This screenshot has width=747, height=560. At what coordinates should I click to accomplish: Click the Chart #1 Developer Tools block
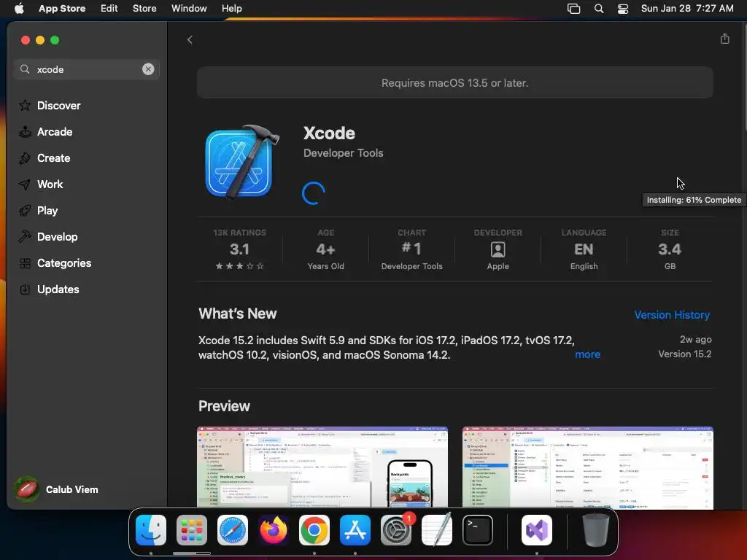[x=412, y=249]
